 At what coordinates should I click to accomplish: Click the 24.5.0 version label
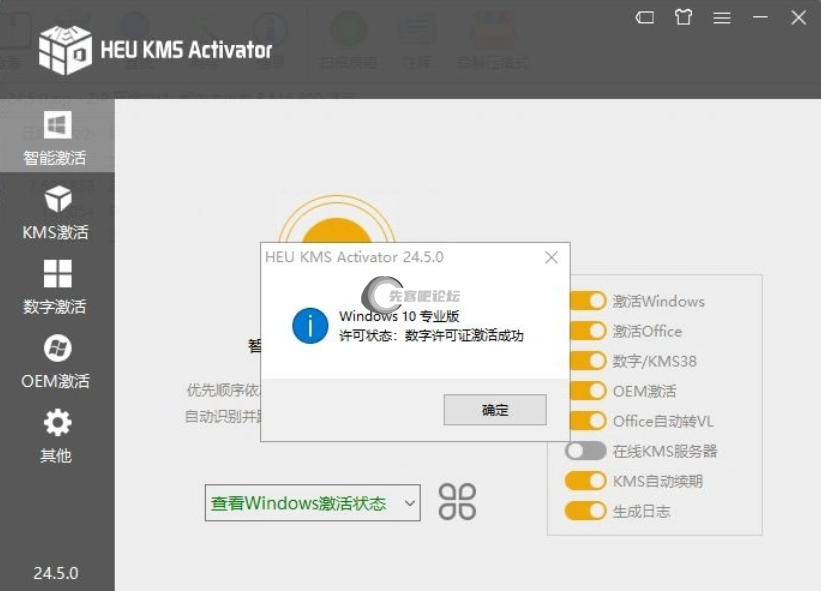point(56,573)
